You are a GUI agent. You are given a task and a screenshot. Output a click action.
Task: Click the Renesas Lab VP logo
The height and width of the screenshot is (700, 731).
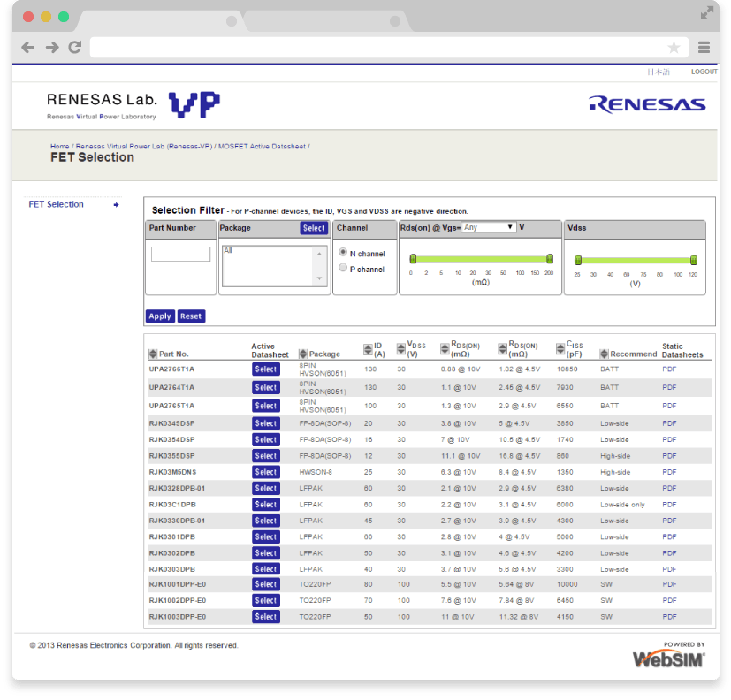pyautogui.click(x=133, y=105)
